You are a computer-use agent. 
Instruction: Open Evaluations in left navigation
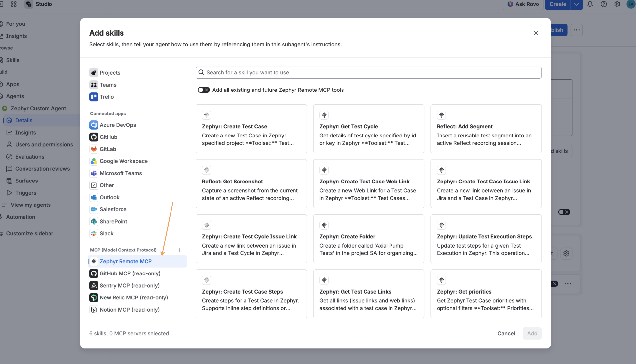[29, 157]
